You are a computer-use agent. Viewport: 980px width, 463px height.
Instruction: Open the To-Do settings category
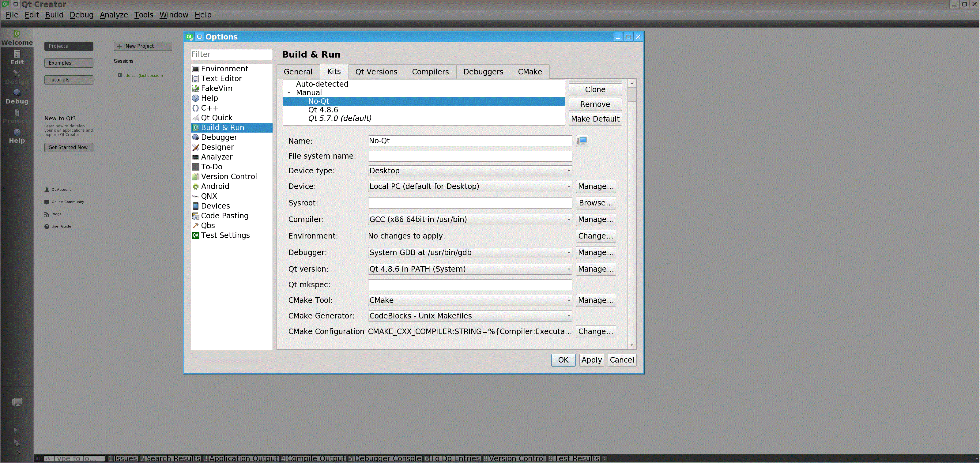212,167
